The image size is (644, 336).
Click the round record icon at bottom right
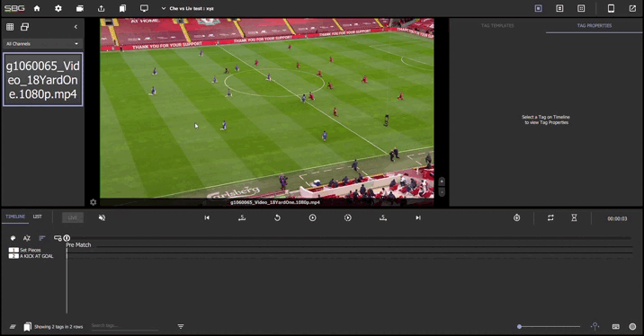pos(632,326)
